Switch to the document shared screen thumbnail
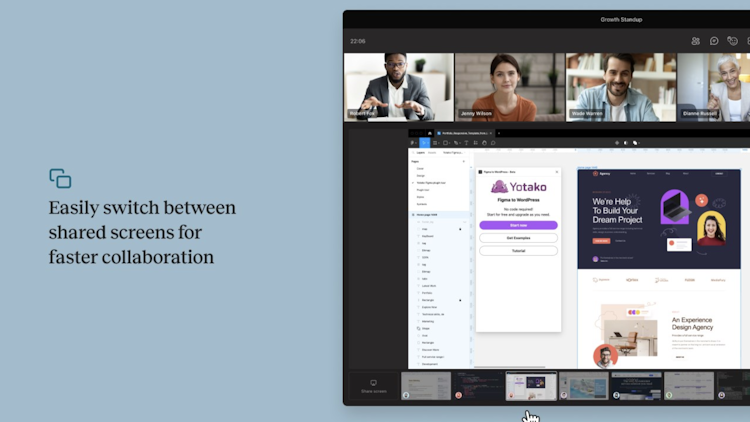Viewport: 750px width, 422px height. 426,386
